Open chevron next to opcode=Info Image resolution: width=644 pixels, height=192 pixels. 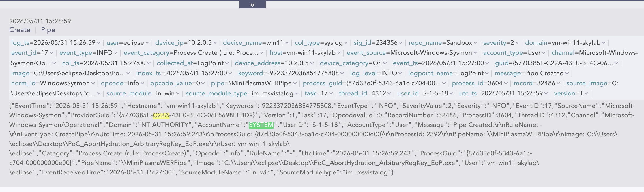pos(142,84)
